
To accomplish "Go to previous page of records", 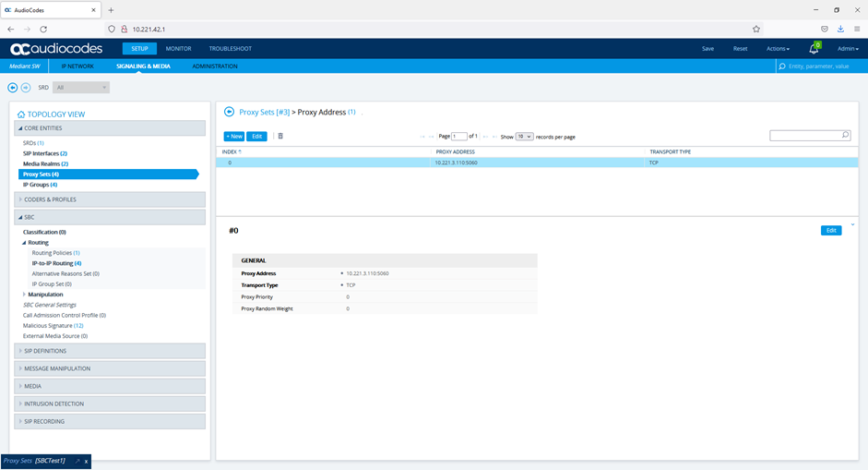I will (431, 137).
